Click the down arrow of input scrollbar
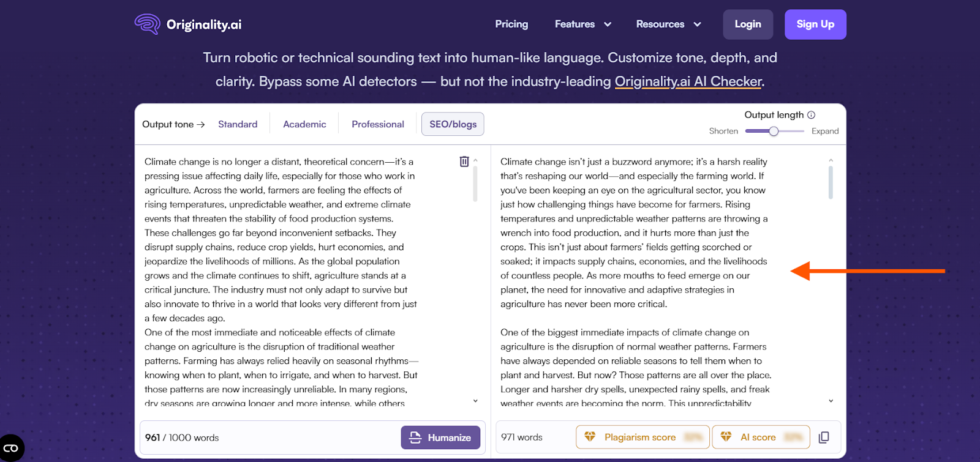The height and width of the screenshot is (462, 980). (475, 401)
